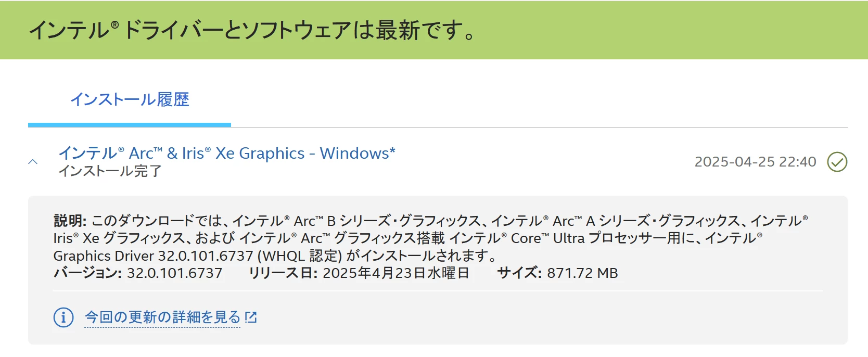The image size is (868, 357).
Task: Click the ドライバーとソフトウェアは最新です banner heading
Action: coord(252,30)
